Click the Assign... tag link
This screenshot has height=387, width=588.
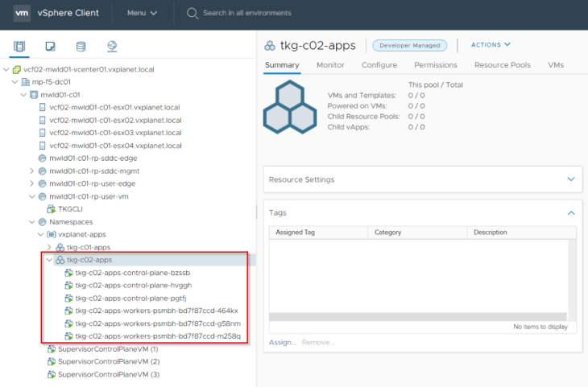click(283, 343)
